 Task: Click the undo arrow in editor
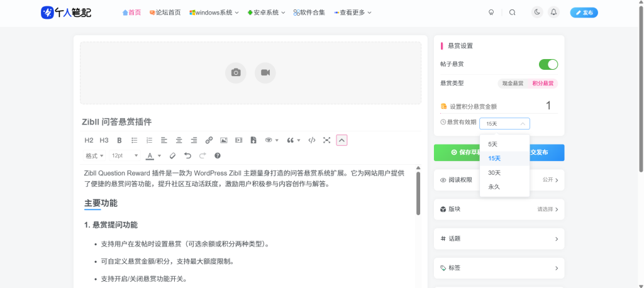pos(187,155)
